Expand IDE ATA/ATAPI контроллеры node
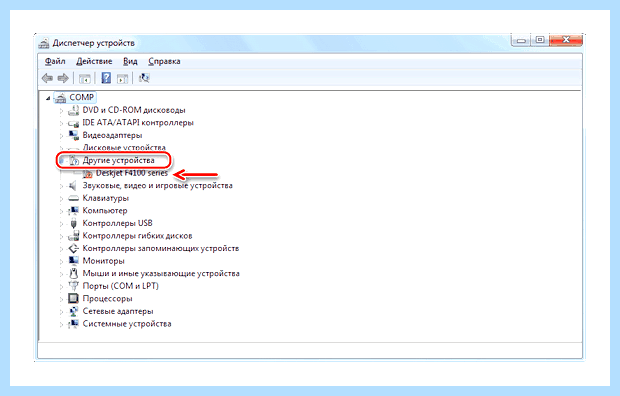Screen dimensions: 620x396 coord(61,123)
